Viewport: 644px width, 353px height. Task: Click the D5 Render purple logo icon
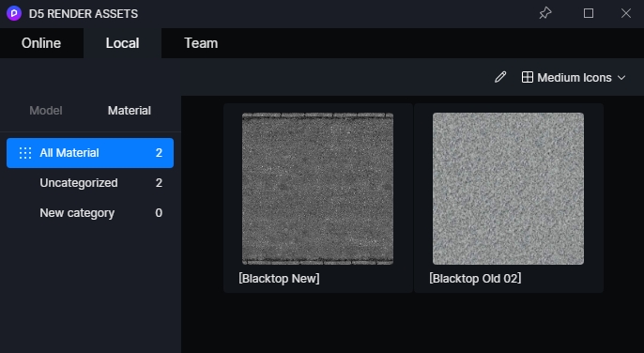(x=14, y=13)
